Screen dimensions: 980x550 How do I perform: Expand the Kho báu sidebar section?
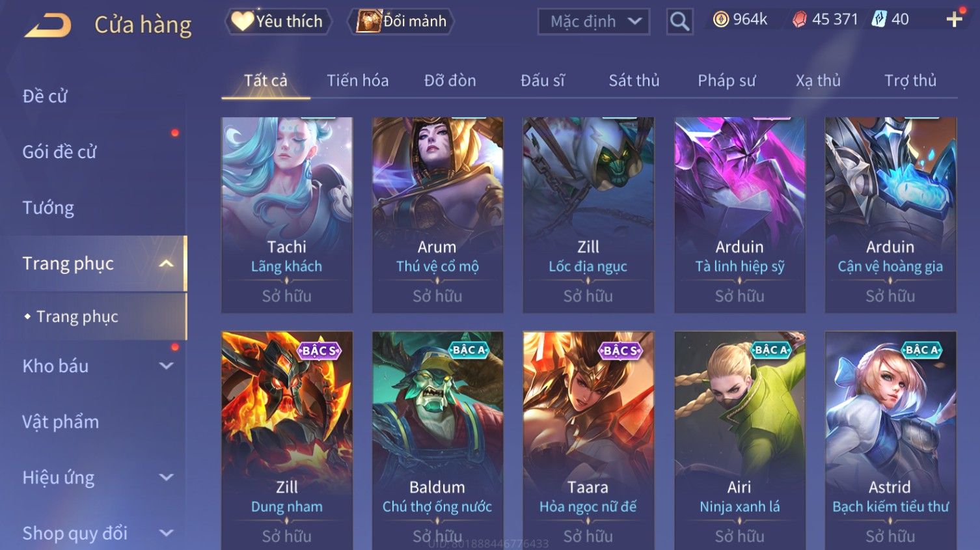(167, 366)
